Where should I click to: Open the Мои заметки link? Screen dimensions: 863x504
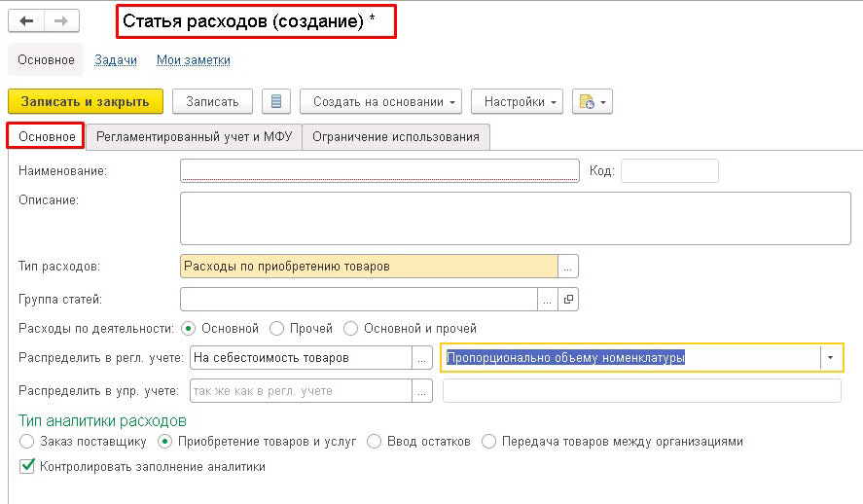(x=194, y=60)
